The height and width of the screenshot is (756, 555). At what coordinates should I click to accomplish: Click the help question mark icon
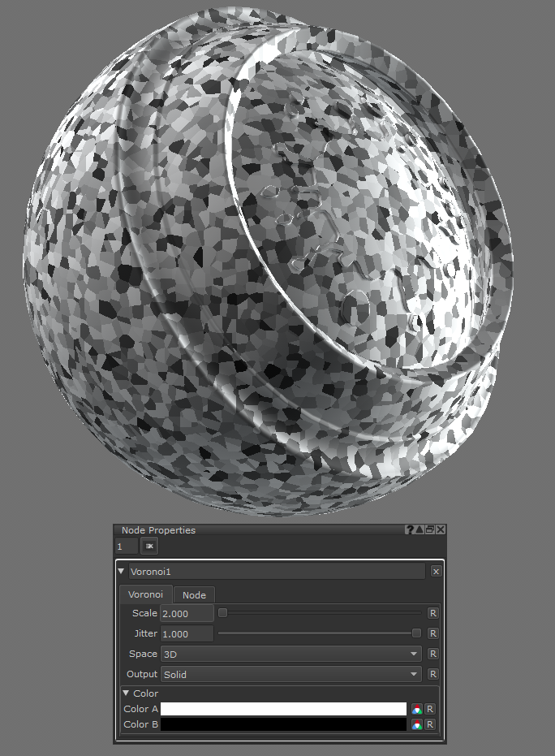point(411,529)
